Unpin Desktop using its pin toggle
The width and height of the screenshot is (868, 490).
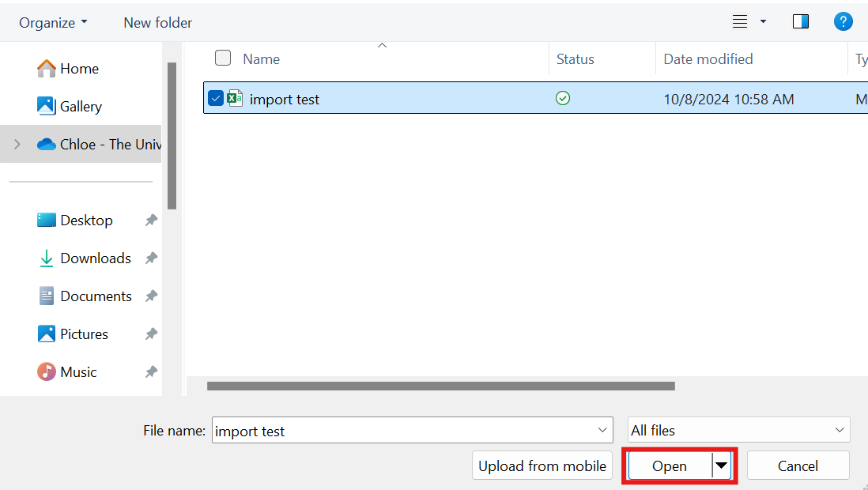151,220
